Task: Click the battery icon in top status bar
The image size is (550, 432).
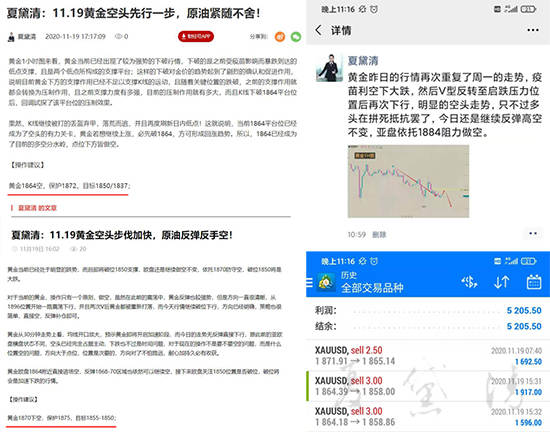Action: tap(528, 9)
